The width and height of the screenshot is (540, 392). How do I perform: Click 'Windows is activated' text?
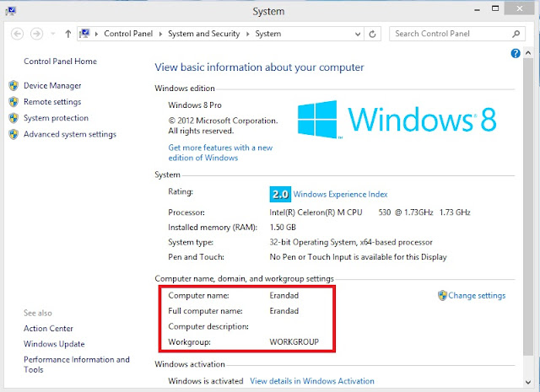206,381
